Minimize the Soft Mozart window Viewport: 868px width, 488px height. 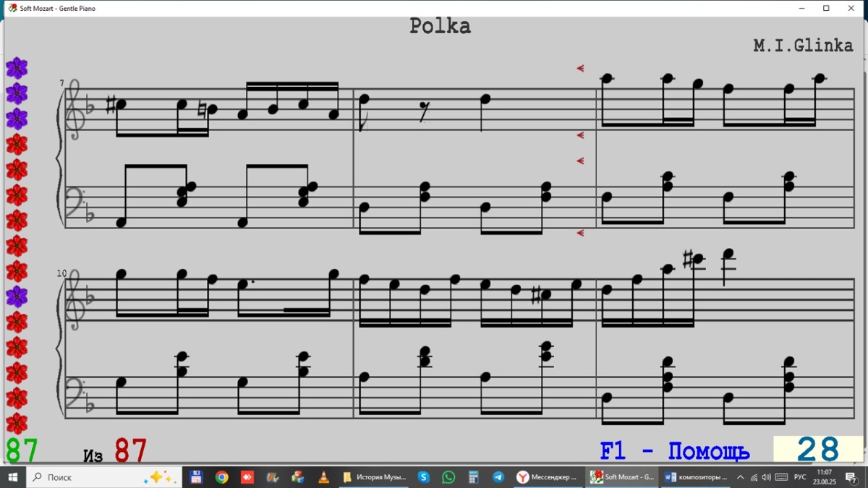tap(802, 8)
